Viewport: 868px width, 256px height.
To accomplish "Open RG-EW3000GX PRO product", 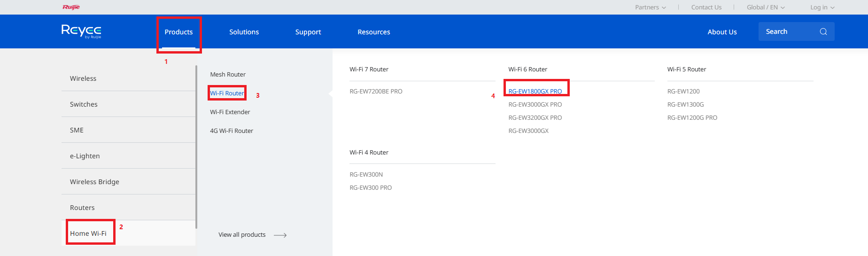I will pos(535,104).
